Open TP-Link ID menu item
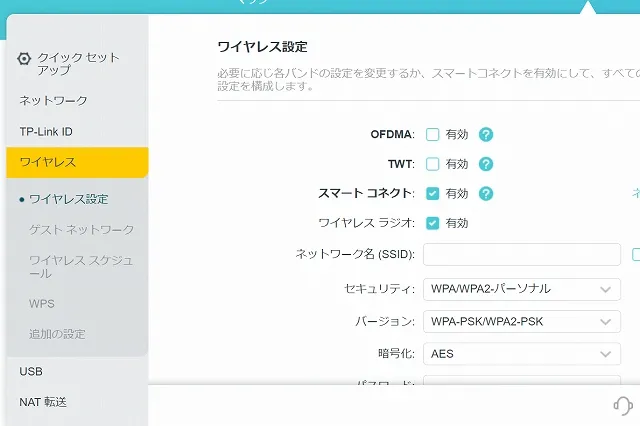Image resolution: width=640 pixels, height=426 pixels. tap(46, 131)
